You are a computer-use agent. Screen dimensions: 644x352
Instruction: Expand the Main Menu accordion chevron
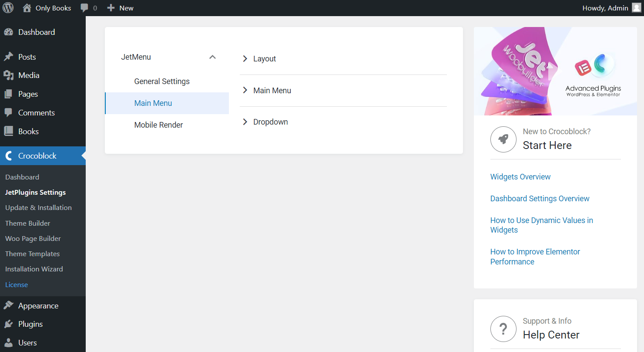tap(245, 91)
